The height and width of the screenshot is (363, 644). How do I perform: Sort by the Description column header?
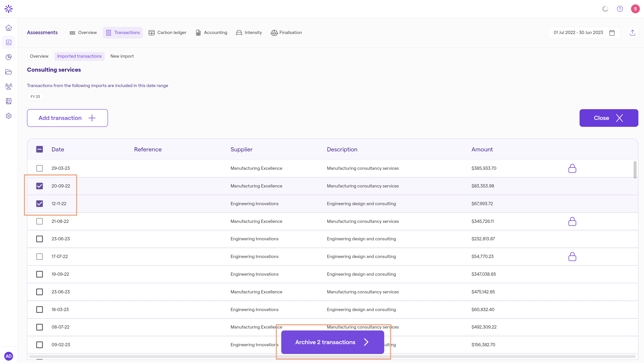pos(342,149)
